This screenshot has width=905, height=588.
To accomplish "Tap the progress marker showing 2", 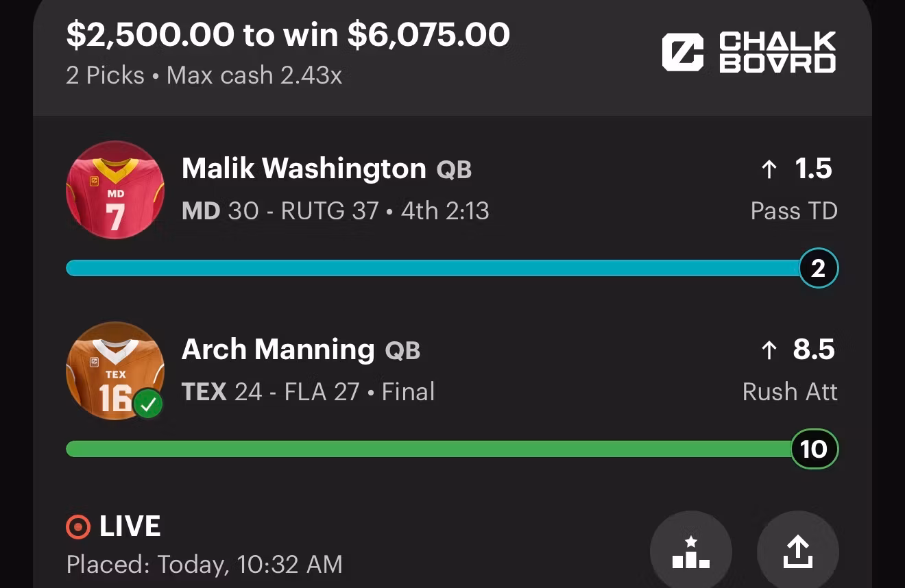I will (x=819, y=268).
